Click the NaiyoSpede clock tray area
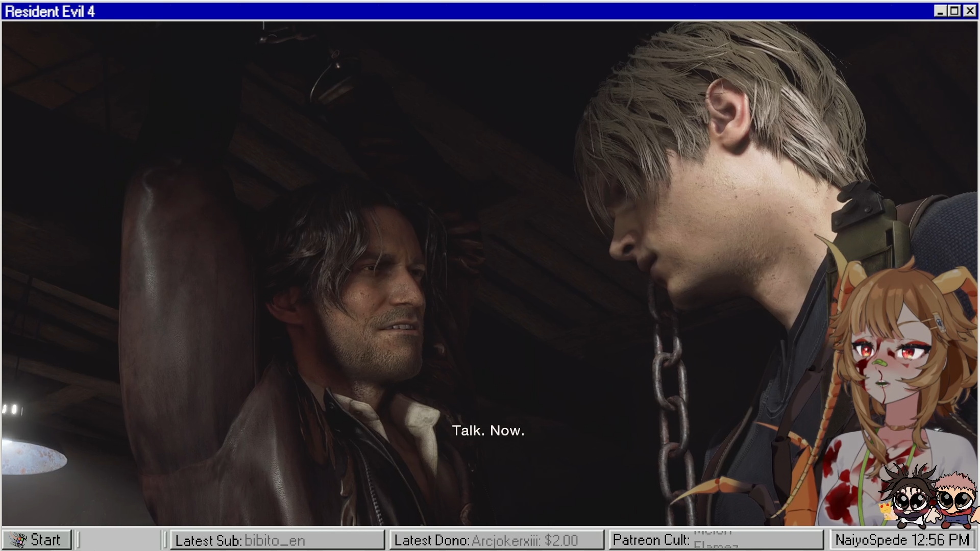 coord(902,540)
